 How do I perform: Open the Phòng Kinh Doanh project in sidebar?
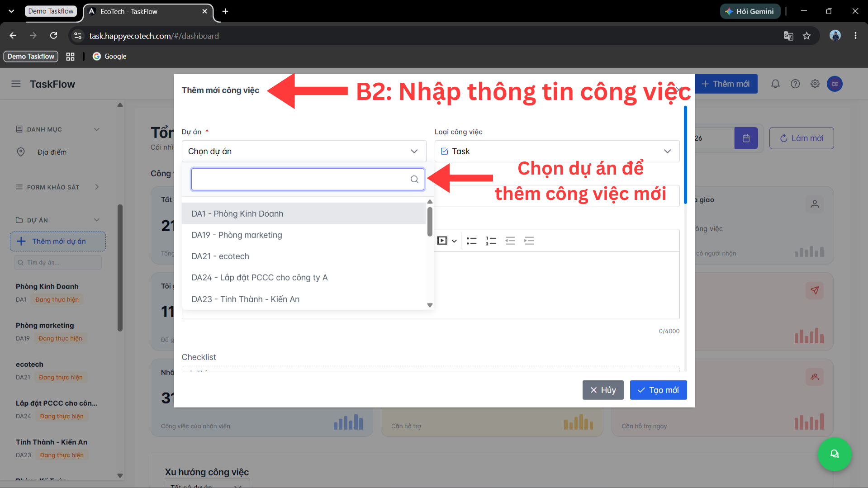pos(47,287)
